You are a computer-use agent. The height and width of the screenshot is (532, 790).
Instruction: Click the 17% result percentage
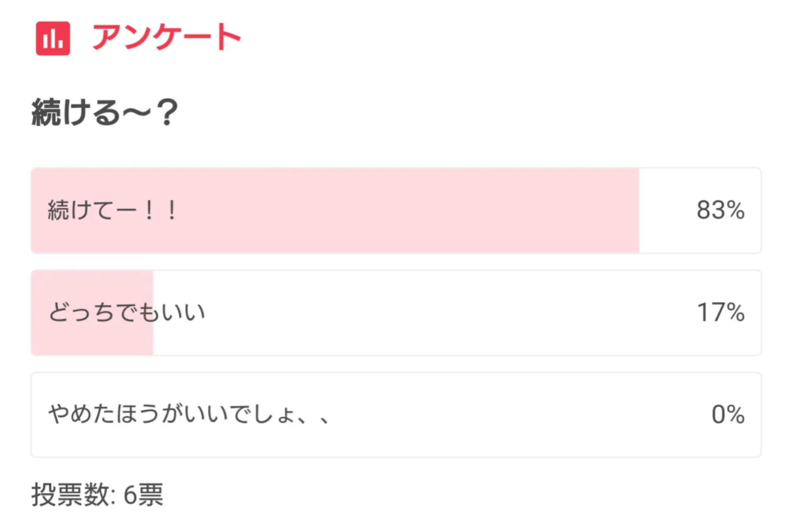720,313
